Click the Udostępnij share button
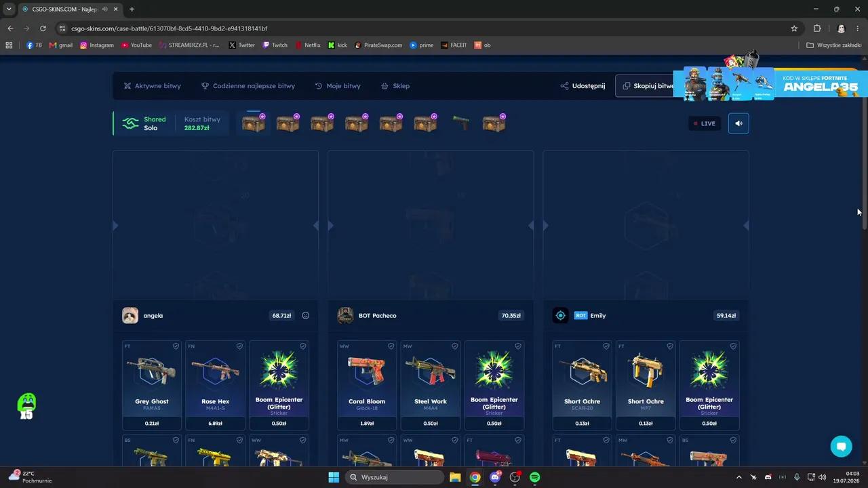Viewport: 868px width, 488px height. pyautogui.click(x=583, y=86)
